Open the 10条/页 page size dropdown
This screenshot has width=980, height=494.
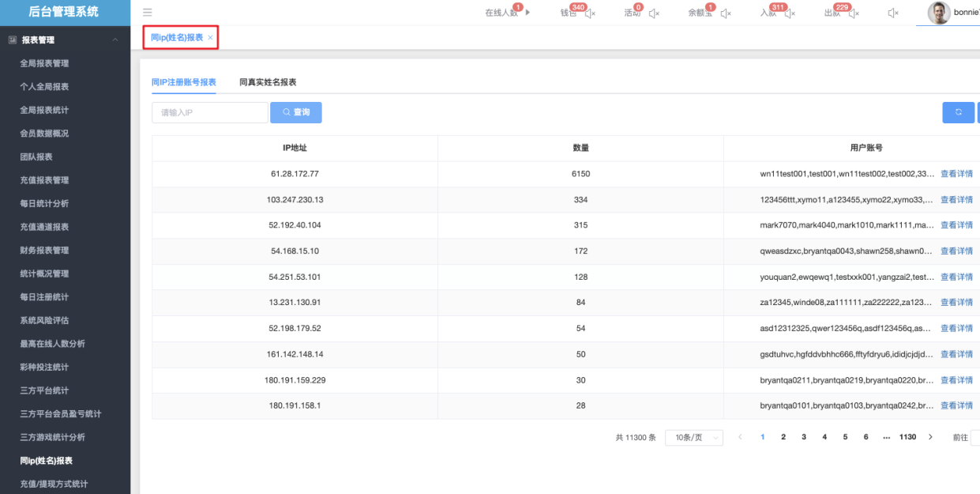click(693, 437)
